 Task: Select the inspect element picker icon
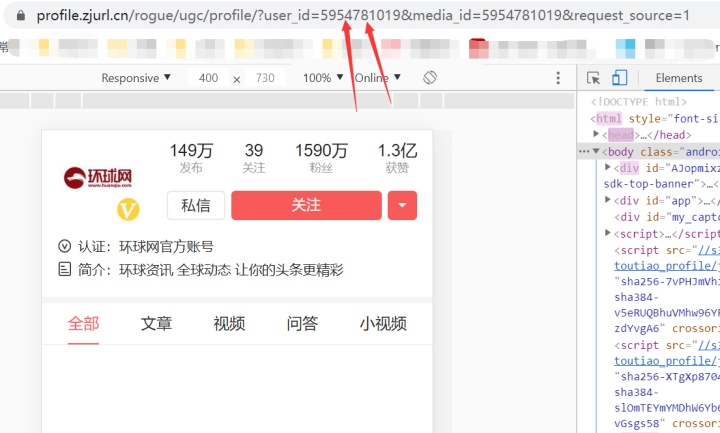[x=593, y=78]
